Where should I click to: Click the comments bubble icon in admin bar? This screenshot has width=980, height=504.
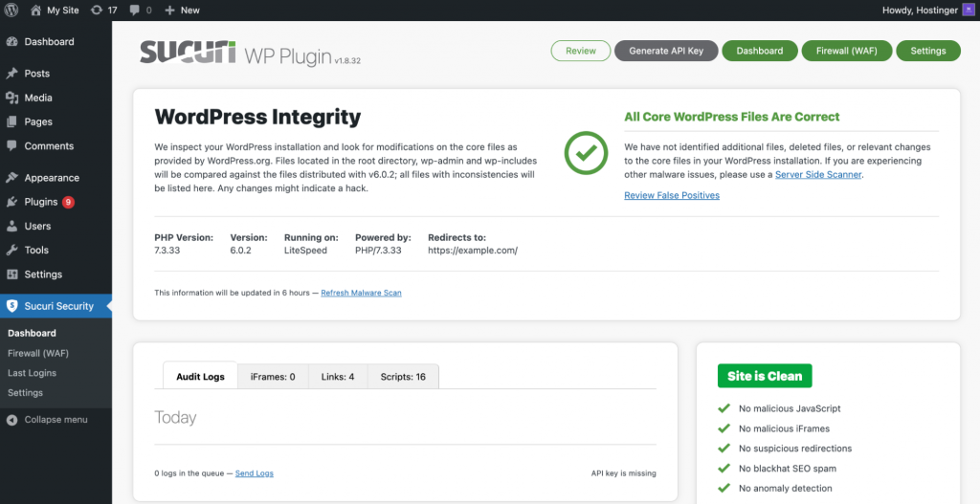point(134,10)
